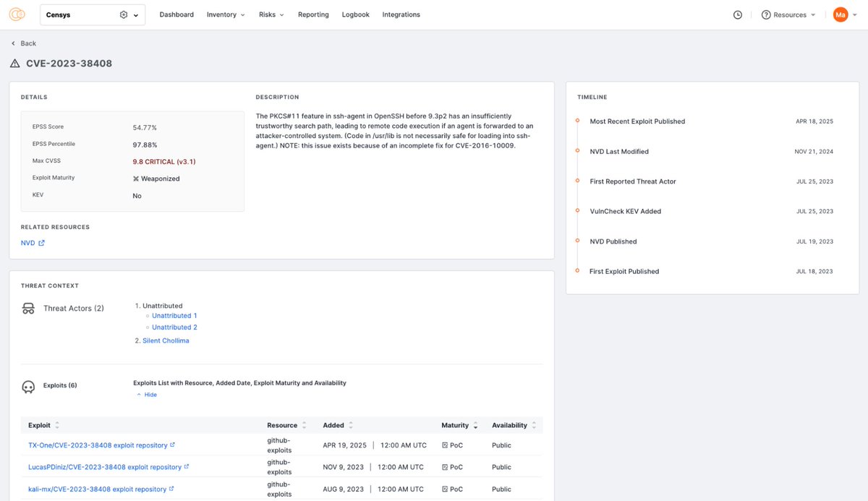Switch to the Reporting menu item
The image size is (868, 501).
313,14
